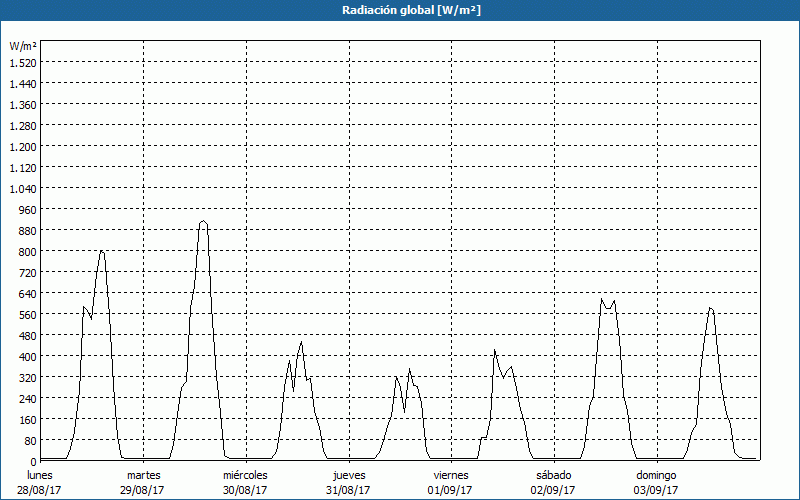
Task: Click the 80 y-axis value
Action: tap(31, 441)
